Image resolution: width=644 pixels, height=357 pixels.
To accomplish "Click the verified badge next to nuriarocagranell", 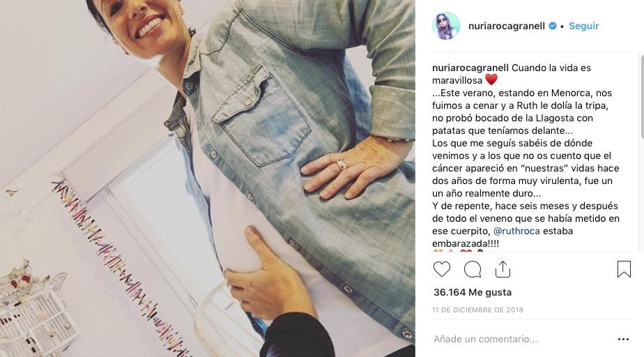I will 553,26.
